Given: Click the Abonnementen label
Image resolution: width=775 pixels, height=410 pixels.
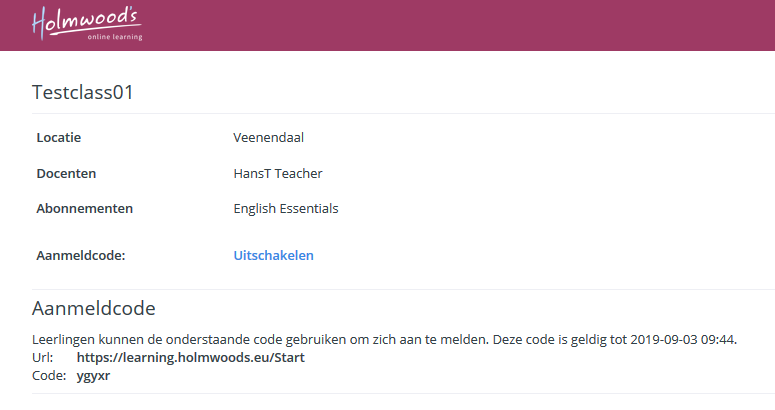Looking at the screenshot, I should tap(85, 208).
